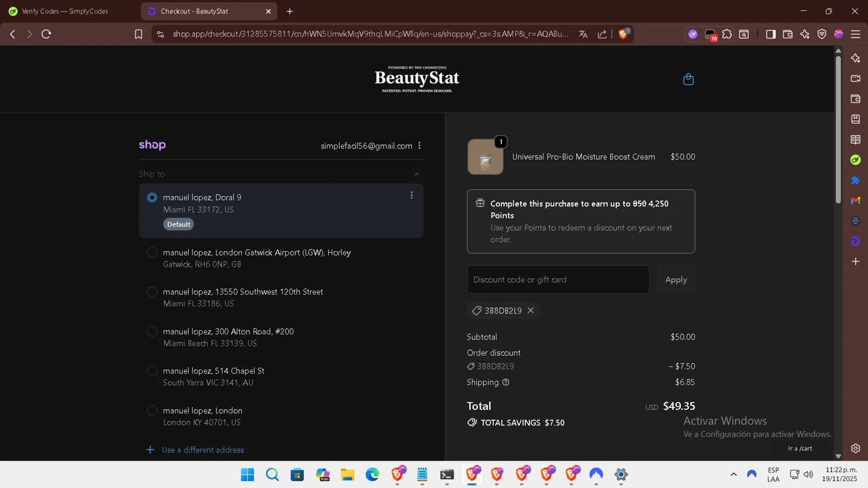Screen dimensions: 868x488
Task: Click the page vertical scrollbar
Action: (838, 130)
